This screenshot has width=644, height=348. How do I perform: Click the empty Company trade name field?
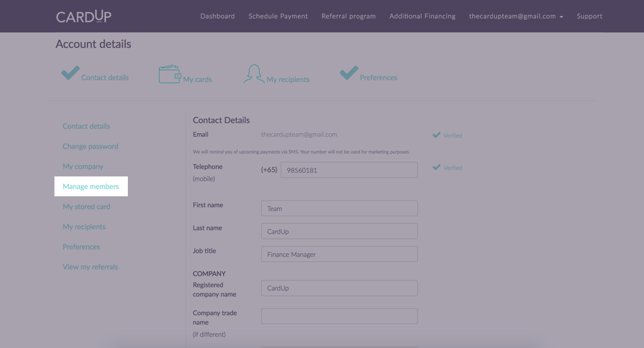[x=339, y=316]
